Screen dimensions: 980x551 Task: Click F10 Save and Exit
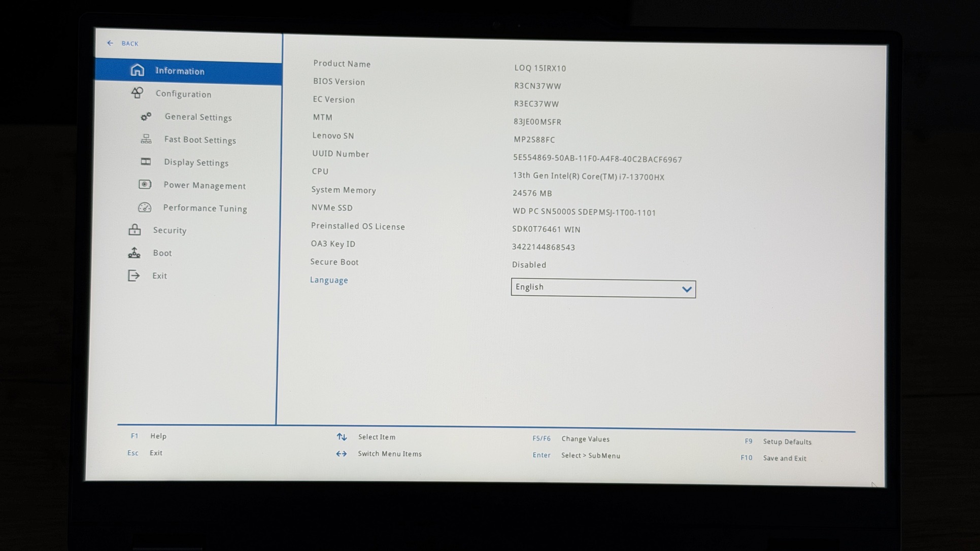point(784,458)
